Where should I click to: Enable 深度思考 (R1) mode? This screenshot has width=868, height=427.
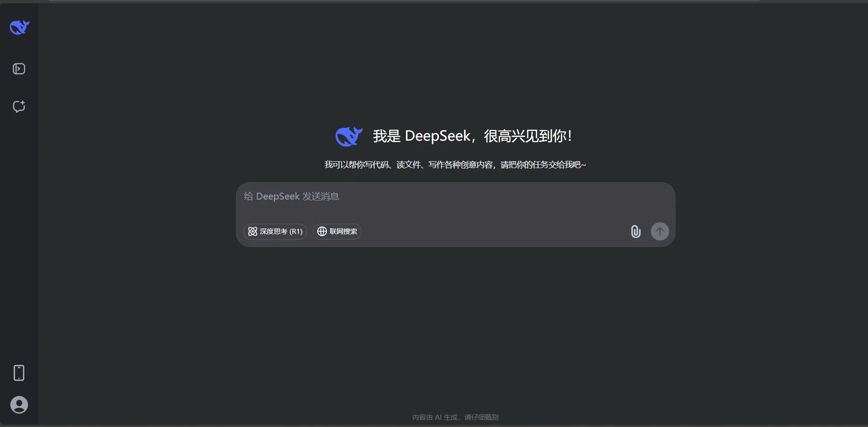tap(275, 232)
